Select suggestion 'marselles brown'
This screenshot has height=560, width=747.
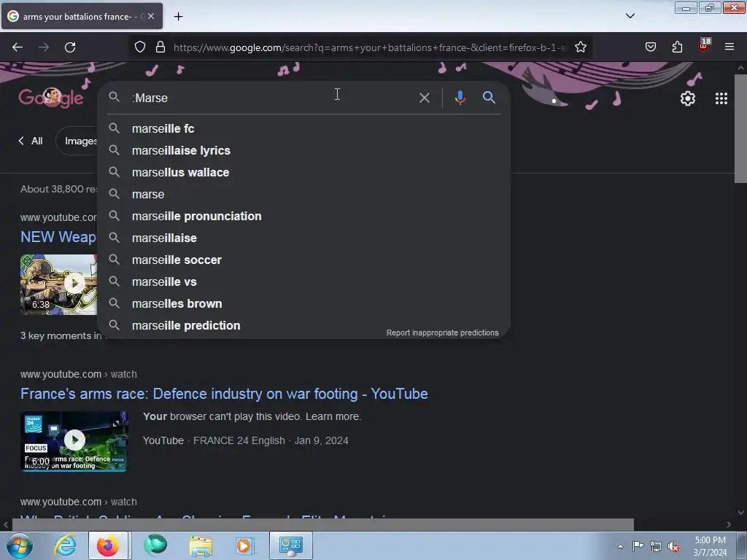point(304,304)
